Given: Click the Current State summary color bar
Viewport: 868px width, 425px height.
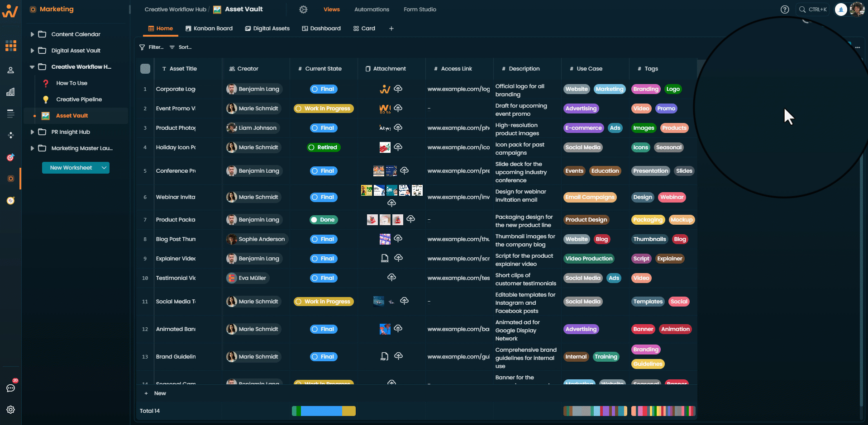Looking at the screenshot, I should tap(324, 411).
